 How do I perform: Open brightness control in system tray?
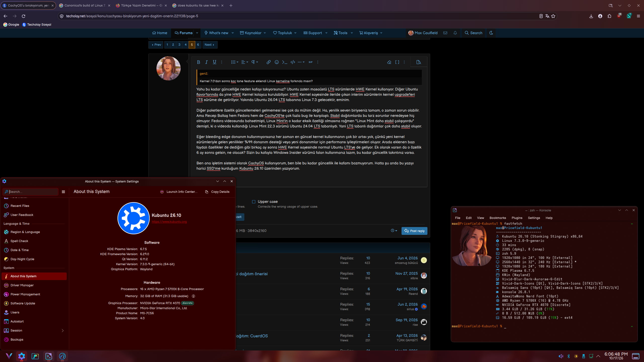point(576,356)
